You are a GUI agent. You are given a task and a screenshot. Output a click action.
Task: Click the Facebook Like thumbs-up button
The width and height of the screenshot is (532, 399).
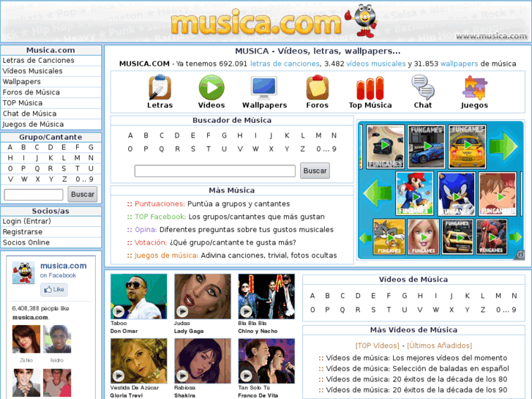pyautogui.click(x=54, y=289)
